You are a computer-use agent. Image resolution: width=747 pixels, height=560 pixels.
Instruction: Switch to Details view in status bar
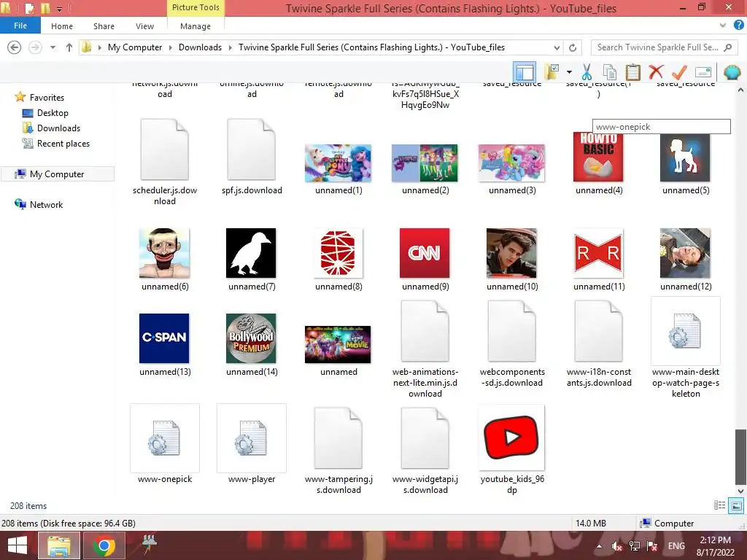719,505
